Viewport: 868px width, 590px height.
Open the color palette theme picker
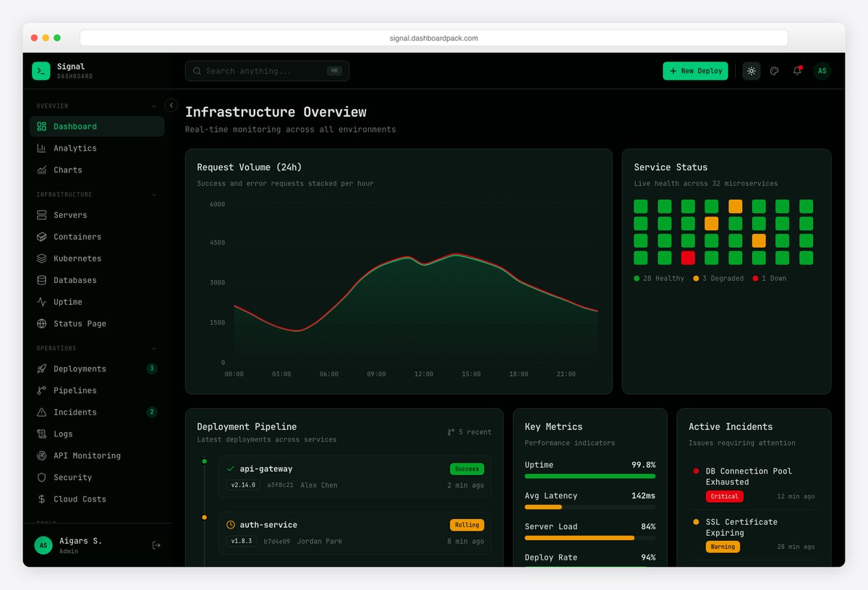[x=775, y=71]
